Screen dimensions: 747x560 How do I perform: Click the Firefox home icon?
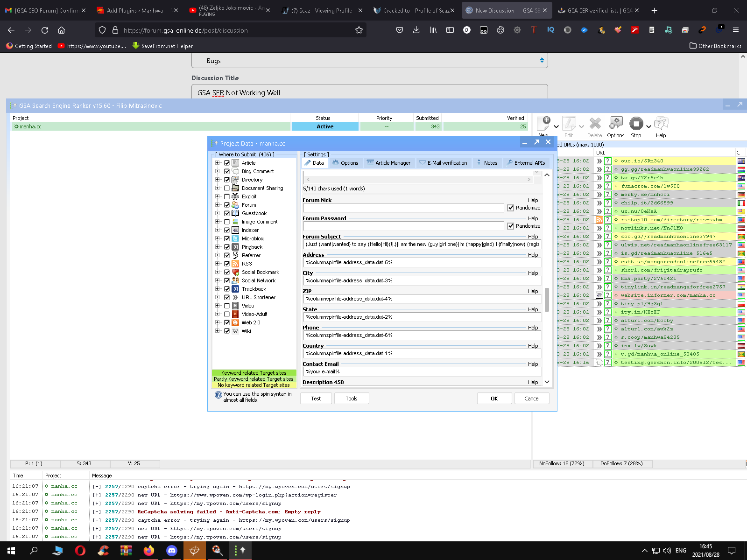pos(61,30)
